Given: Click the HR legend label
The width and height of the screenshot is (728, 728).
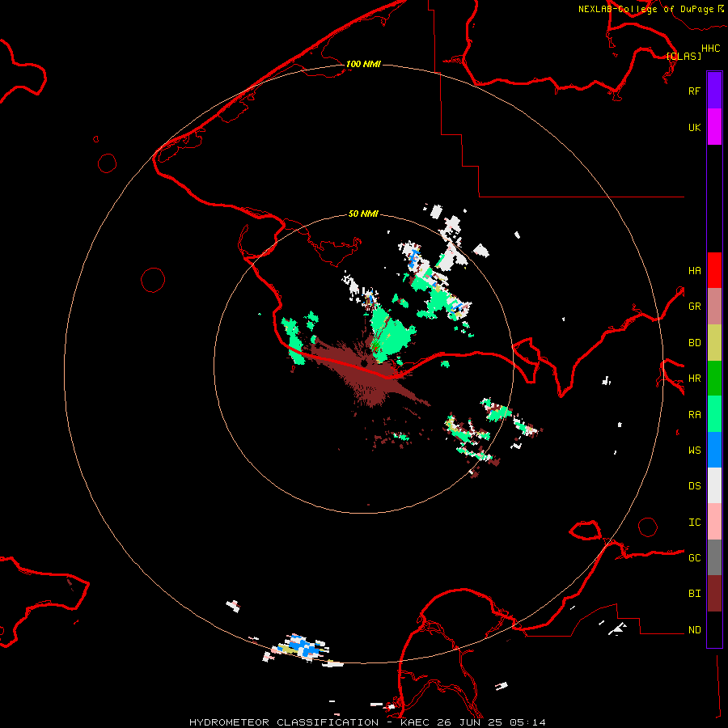Looking at the screenshot, I should (694, 378).
